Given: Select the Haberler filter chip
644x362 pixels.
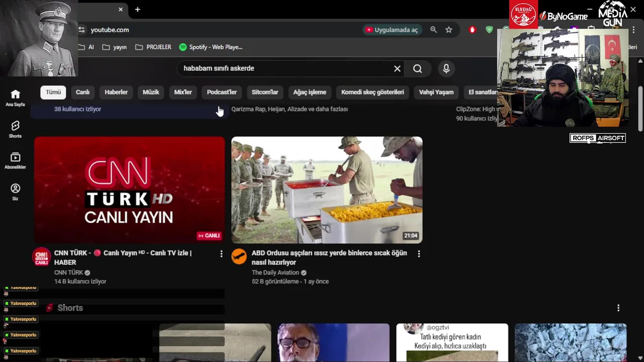Looking at the screenshot, I should (116, 92).
